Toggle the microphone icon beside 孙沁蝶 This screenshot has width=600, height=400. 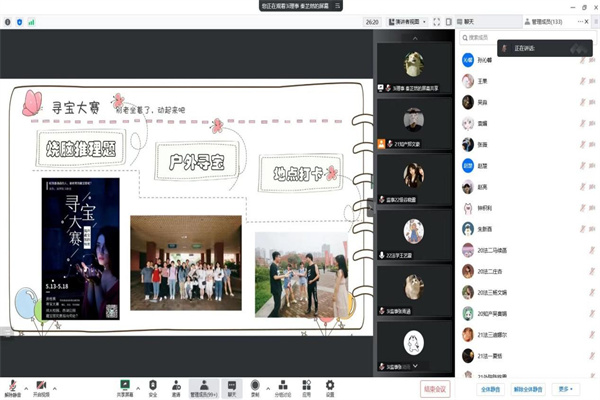point(581,60)
